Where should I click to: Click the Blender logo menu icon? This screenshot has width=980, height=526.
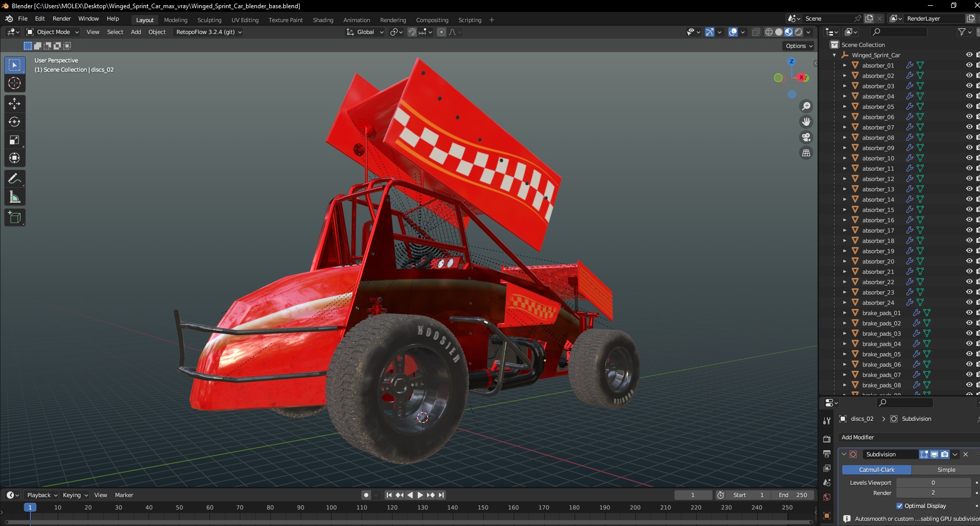[9, 19]
